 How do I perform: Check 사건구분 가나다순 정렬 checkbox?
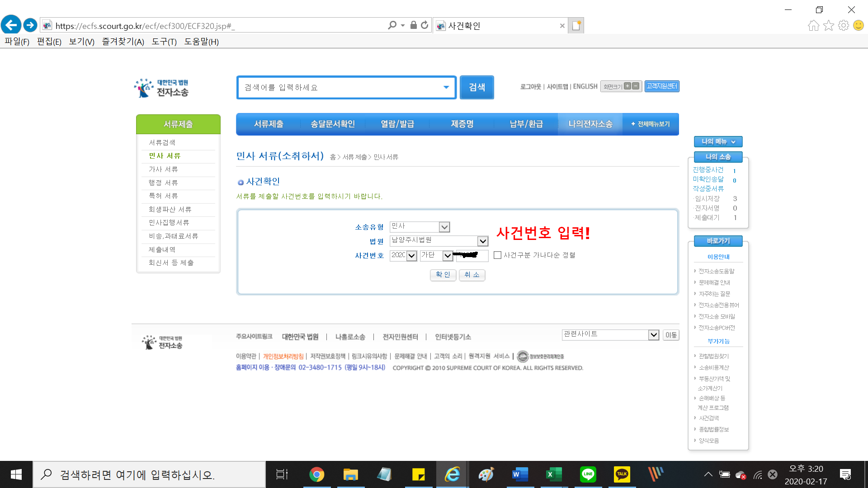497,255
